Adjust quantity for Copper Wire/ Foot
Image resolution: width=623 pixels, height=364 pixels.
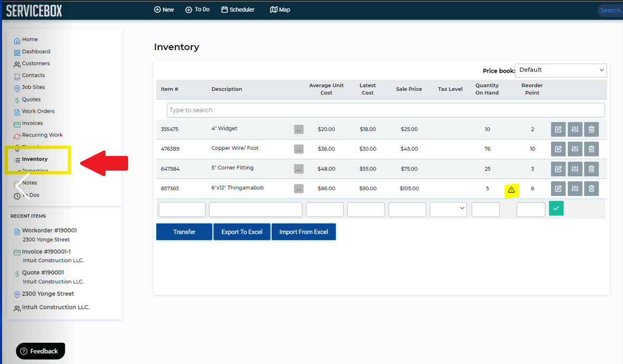coord(575,149)
